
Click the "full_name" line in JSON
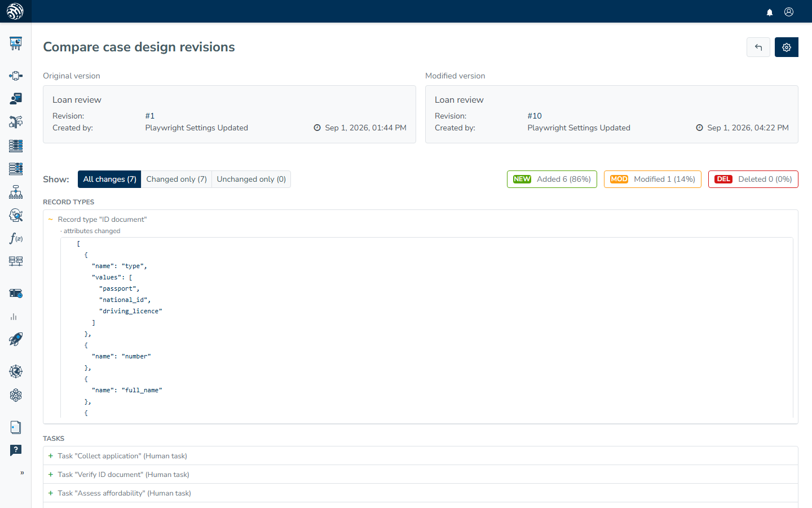click(127, 390)
